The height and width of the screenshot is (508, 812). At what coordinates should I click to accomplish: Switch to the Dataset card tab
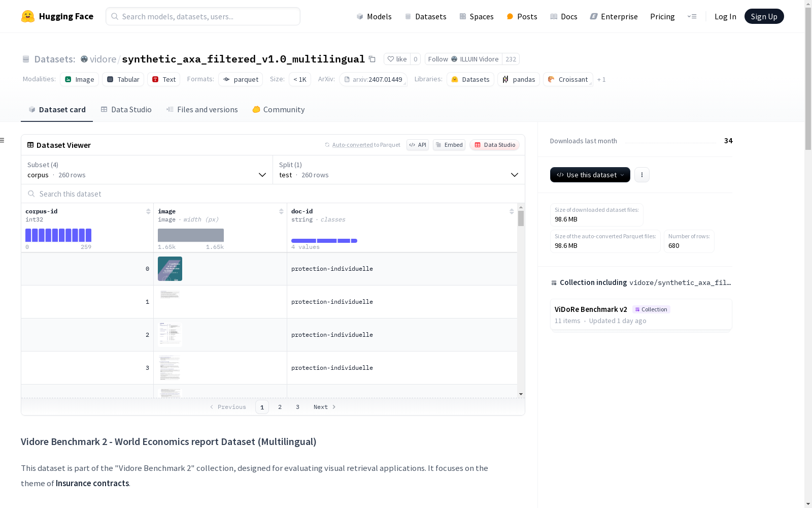click(x=57, y=110)
